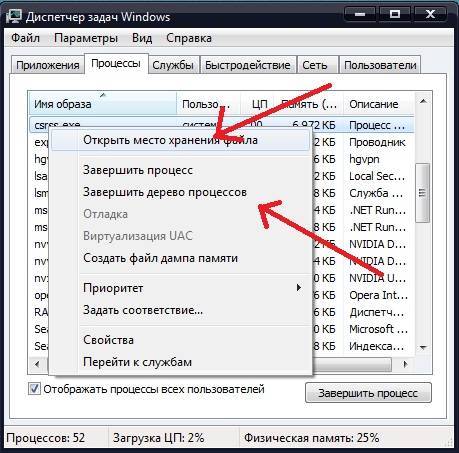Open the Параметры menu

[x=86, y=38]
